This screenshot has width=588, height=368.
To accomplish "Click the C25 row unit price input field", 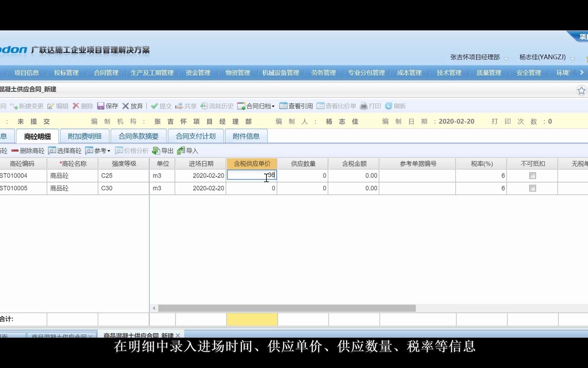I will click(252, 175).
